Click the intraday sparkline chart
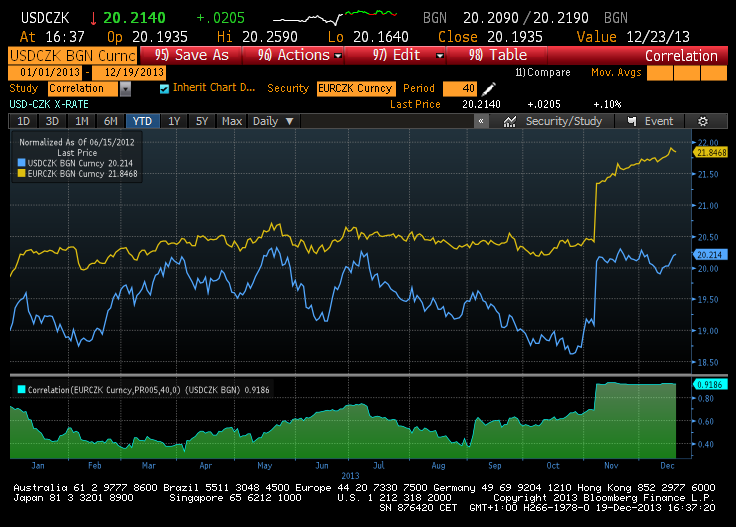 335,17
